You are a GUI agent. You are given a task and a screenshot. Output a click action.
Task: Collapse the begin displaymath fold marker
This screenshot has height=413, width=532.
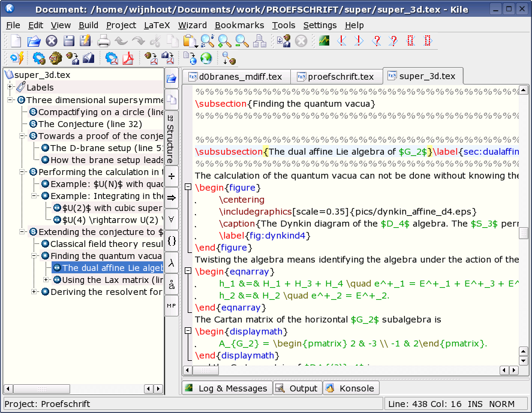188,331
